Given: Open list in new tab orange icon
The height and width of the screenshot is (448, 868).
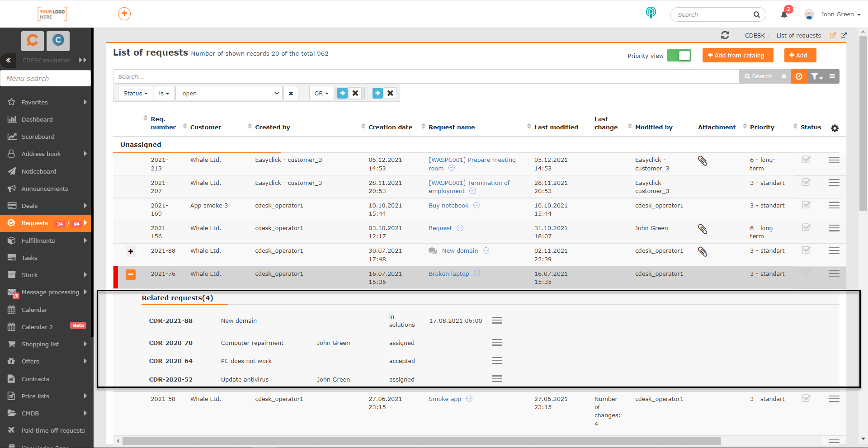Looking at the screenshot, I should (833, 35).
